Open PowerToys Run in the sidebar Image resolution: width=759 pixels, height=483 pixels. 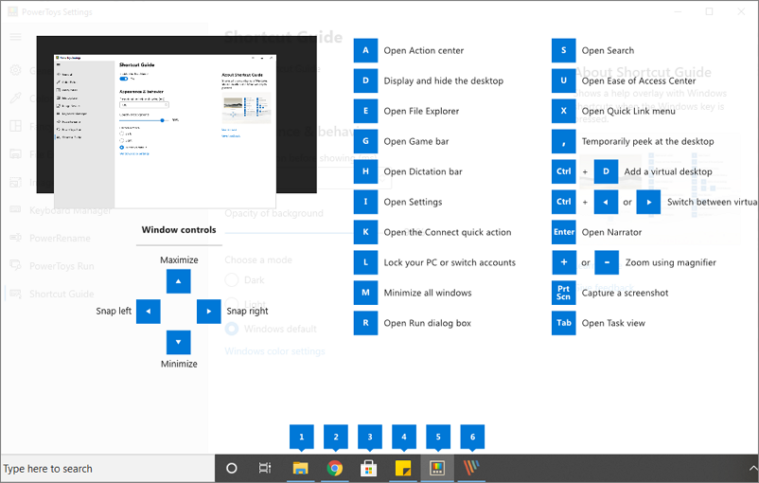point(61,266)
